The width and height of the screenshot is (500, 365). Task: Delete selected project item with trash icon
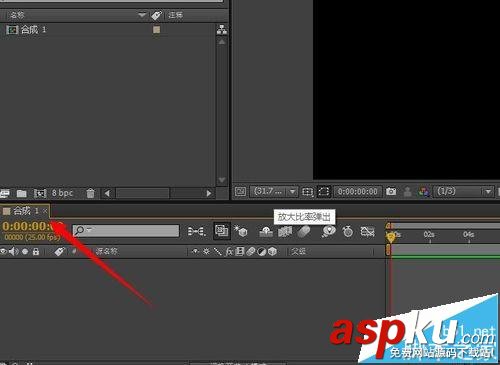tap(90, 193)
